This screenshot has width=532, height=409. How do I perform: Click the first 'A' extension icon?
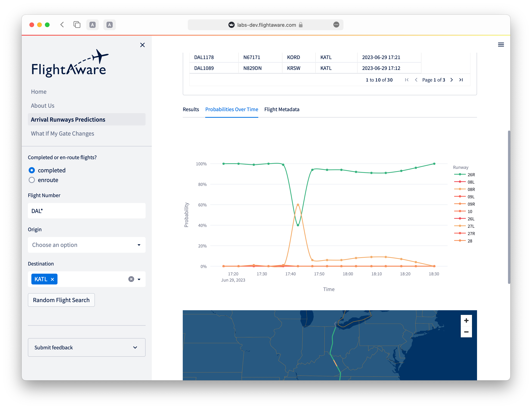pos(93,25)
